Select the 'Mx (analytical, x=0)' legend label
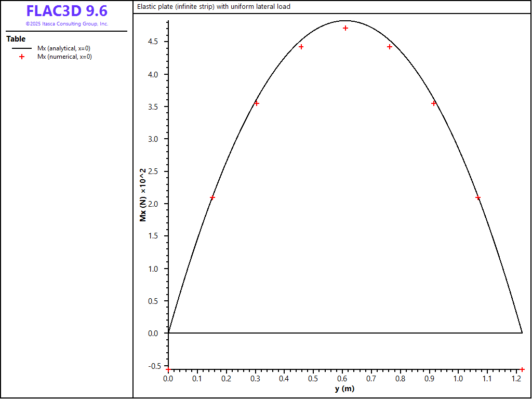532x399 pixels. coord(64,48)
